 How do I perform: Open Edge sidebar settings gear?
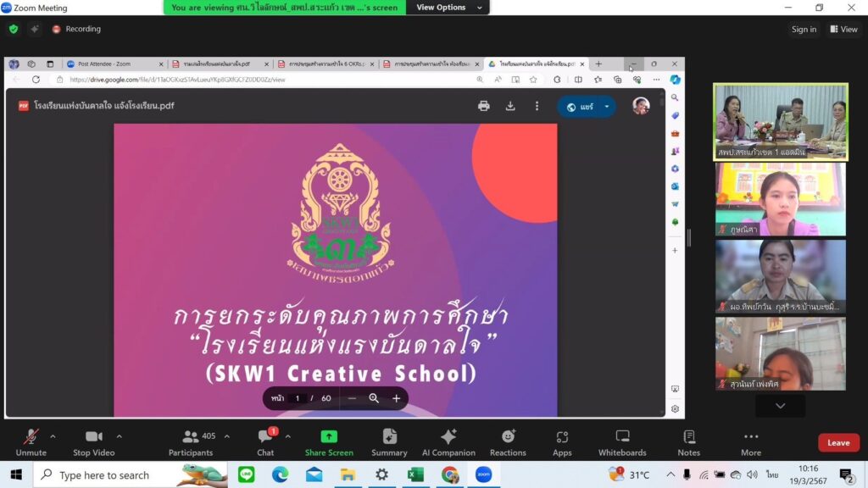point(675,409)
